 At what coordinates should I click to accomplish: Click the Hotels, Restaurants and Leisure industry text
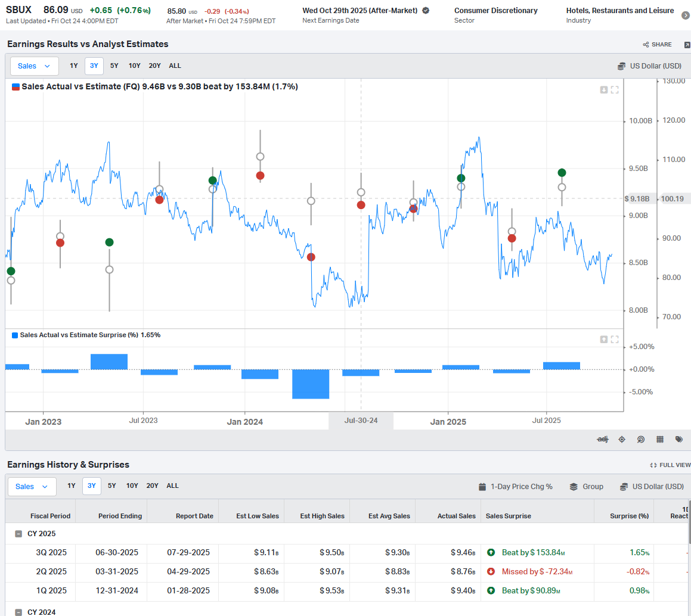click(x=620, y=11)
